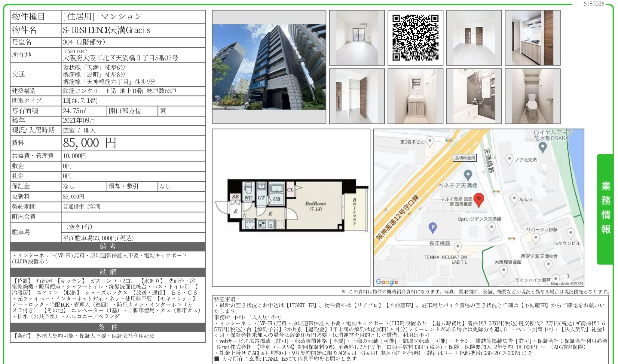
Task: Click the 条件 section header
Action: pos(108,327)
